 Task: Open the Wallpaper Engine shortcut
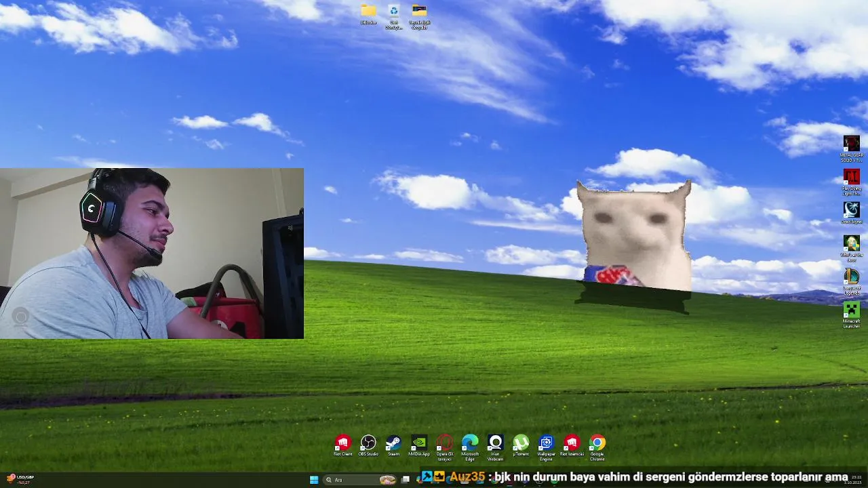546,447
